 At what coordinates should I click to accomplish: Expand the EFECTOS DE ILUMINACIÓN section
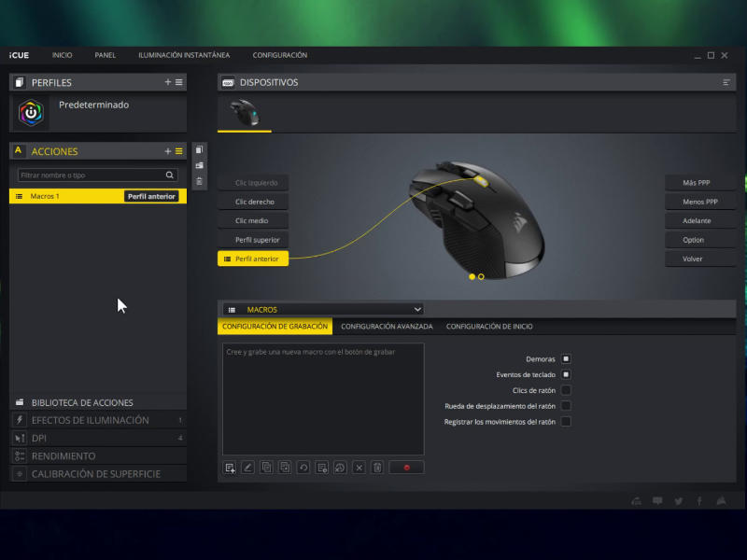coord(98,420)
